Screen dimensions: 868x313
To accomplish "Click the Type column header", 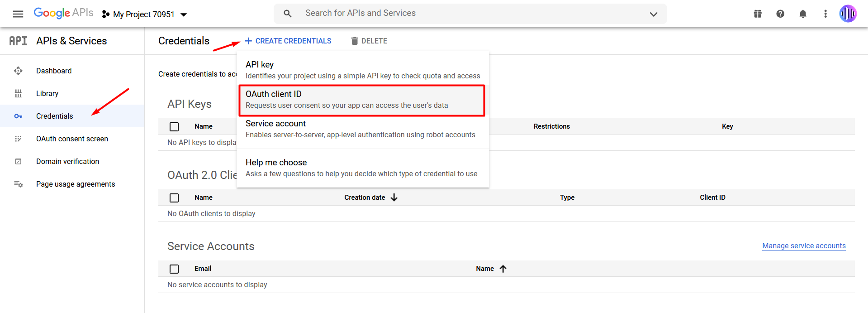I will point(567,197).
